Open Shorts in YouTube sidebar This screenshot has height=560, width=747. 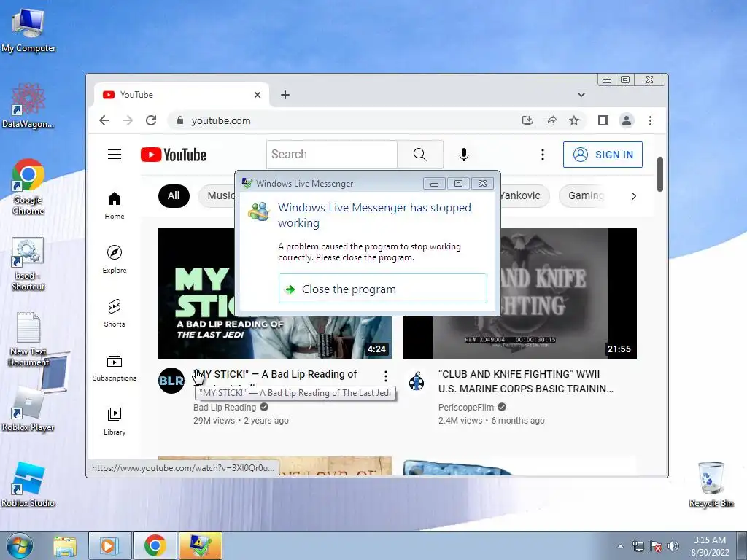click(115, 313)
